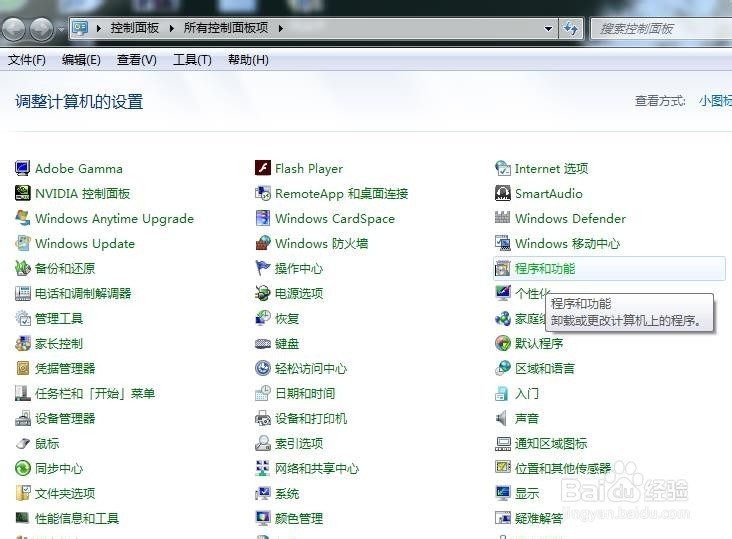Open the 凭据管理器 icon
The height and width of the screenshot is (539, 732).
tap(22, 368)
